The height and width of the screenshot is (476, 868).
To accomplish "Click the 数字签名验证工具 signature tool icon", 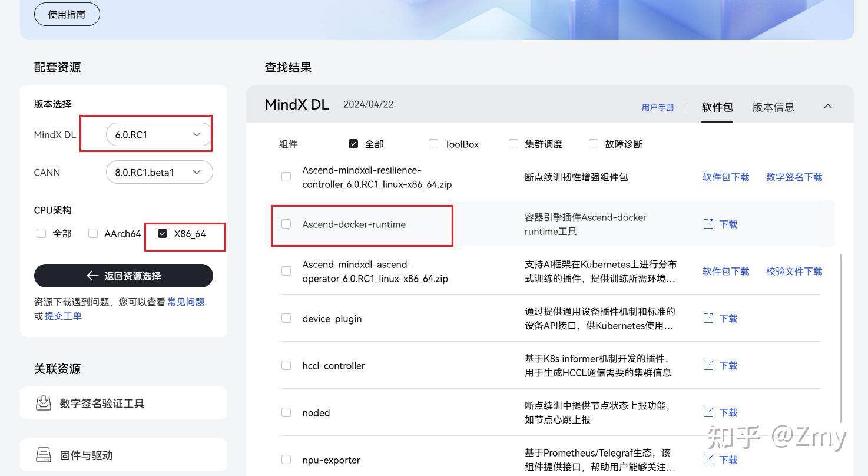I will pos(43,403).
